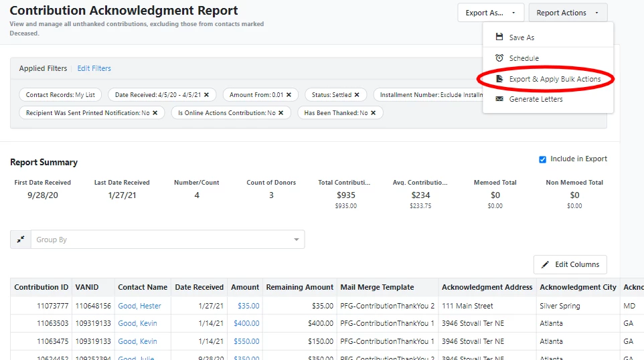Click the Count of Donors value 3
644x360 pixels.
click(271, 195)
